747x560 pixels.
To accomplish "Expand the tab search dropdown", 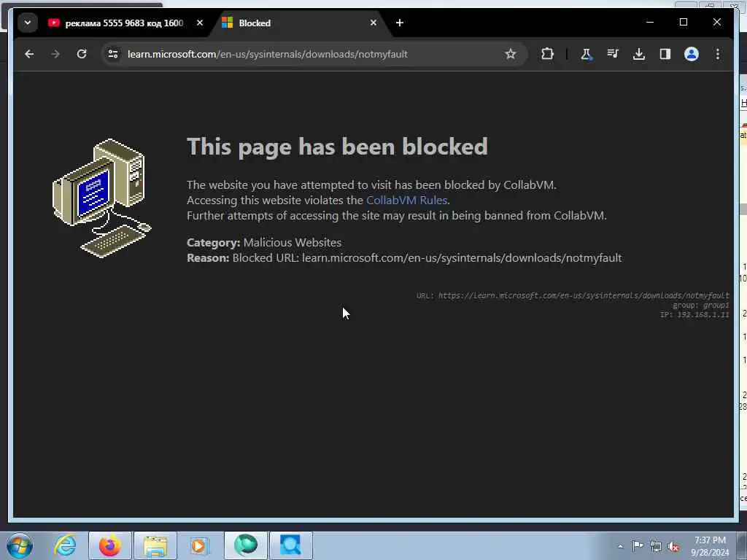I will point(28,23).
